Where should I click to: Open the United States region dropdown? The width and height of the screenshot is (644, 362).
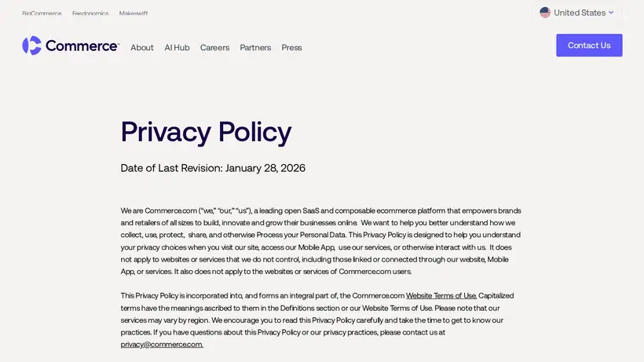577,13
